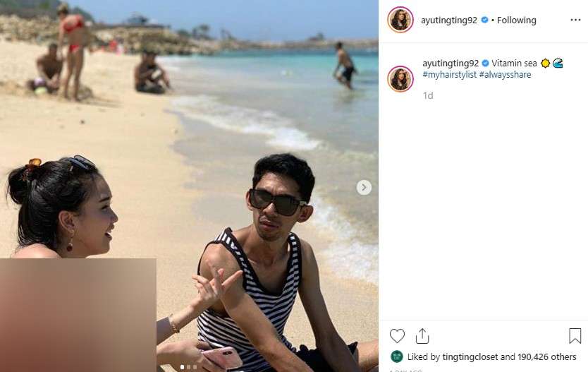Share the post via the share icon

[422, 336]
